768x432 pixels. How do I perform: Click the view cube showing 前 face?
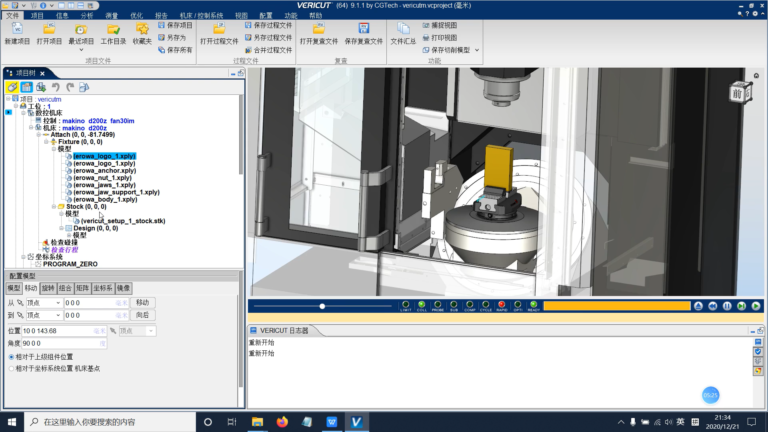click(x=740, y=93)
